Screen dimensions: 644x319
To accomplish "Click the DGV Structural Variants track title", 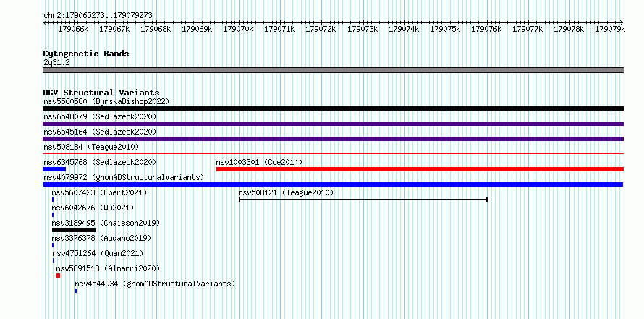I will point(101,93).
